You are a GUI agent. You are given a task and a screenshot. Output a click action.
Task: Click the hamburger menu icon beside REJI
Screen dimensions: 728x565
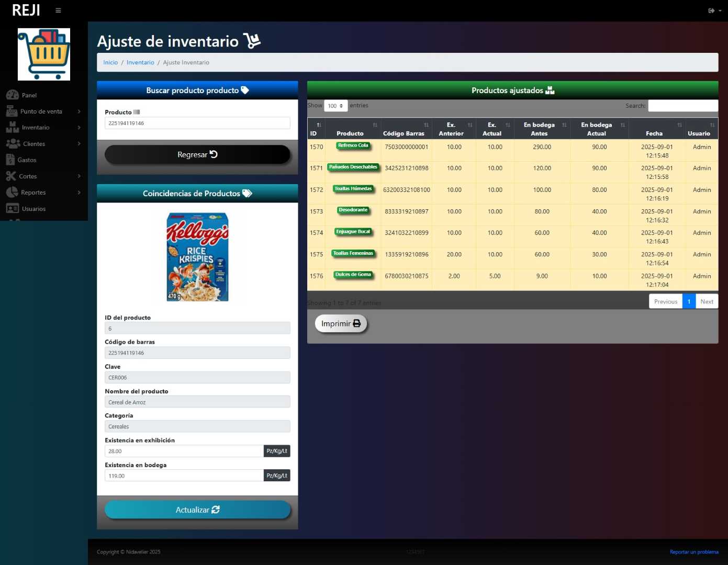coord(58,10)
